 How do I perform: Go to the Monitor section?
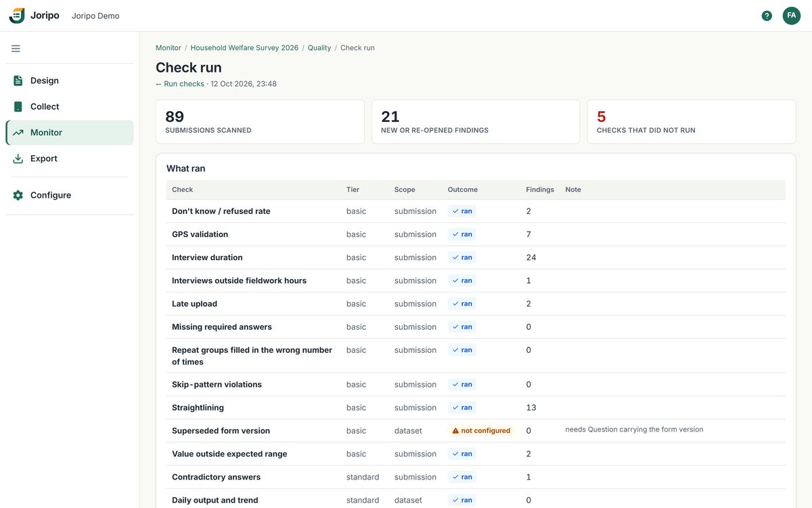(70, 133)
